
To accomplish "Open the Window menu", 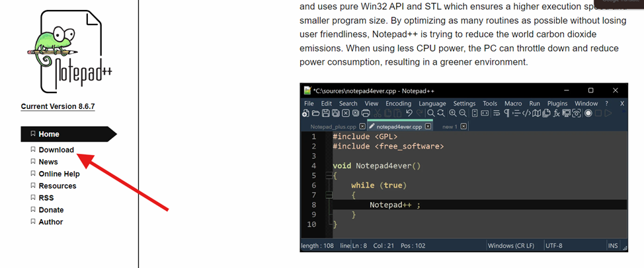I will pos(586,103).
